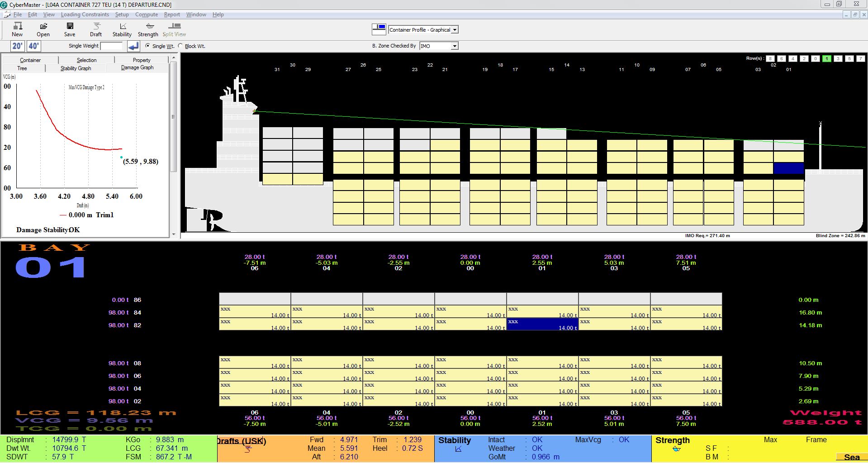The width and height of the screenshot is (868, 463).
Task: Toggle row 0 in Row(s) selector
Action: [x=815, y=58]
